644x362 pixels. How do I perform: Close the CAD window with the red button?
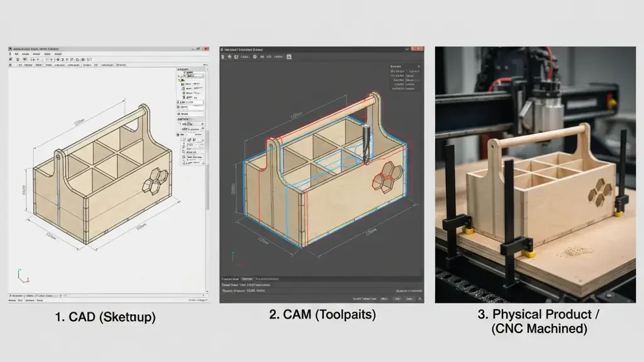click(x=204, y=48)
